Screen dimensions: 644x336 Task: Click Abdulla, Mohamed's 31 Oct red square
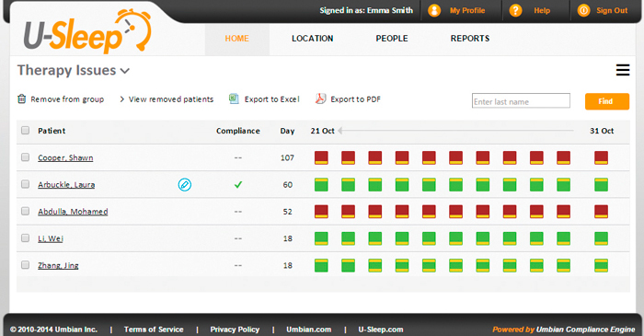[x=602, y=212]
